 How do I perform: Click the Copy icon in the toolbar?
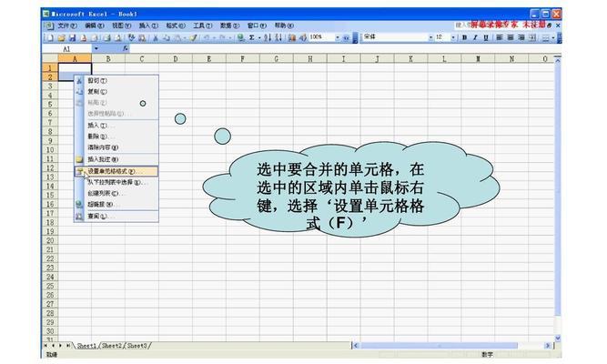(x=167, y=37)
